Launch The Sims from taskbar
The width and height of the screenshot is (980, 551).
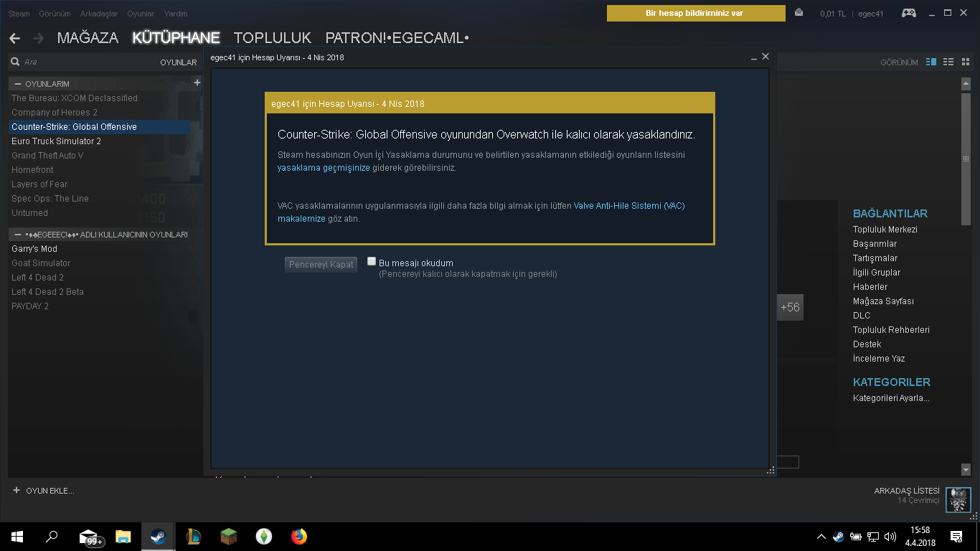tap(264, 536)
